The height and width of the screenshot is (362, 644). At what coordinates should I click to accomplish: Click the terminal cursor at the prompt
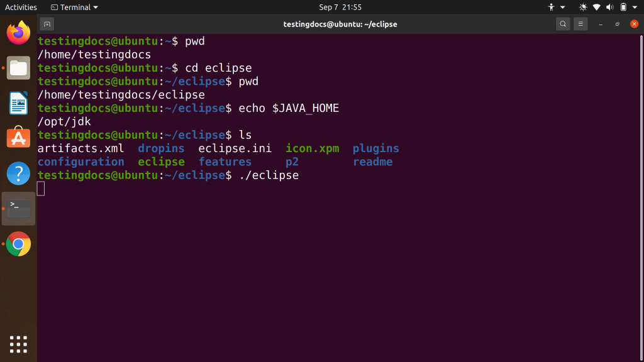click(x=40, y=188)
